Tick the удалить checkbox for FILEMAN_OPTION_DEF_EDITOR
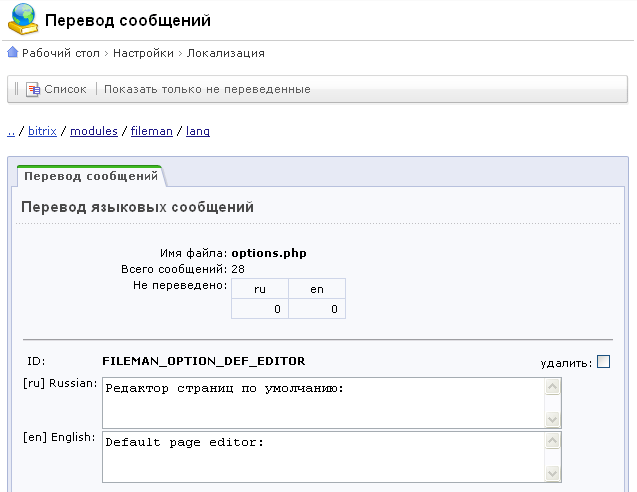This screenshot has width=637, height=492. [x=603, y=362]
